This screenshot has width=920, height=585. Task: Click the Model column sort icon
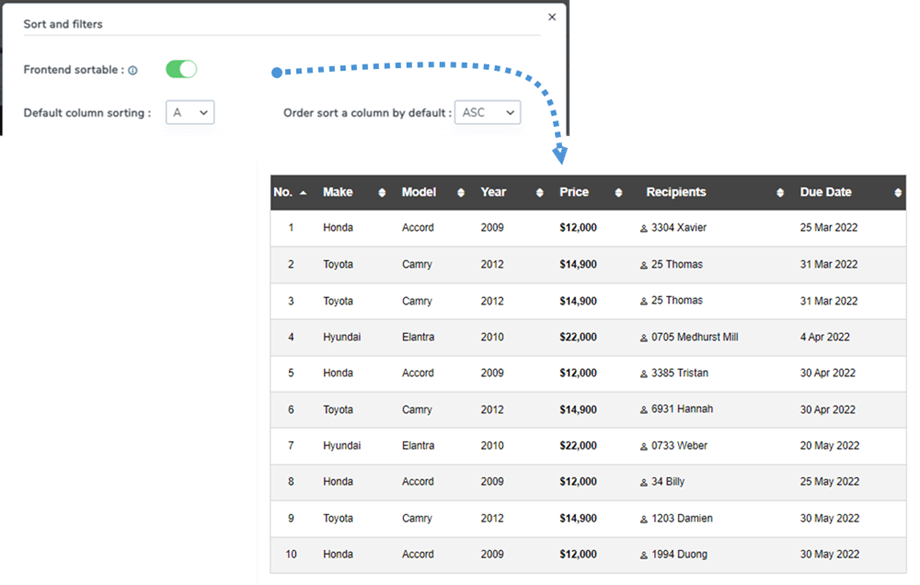coord(461,193)
